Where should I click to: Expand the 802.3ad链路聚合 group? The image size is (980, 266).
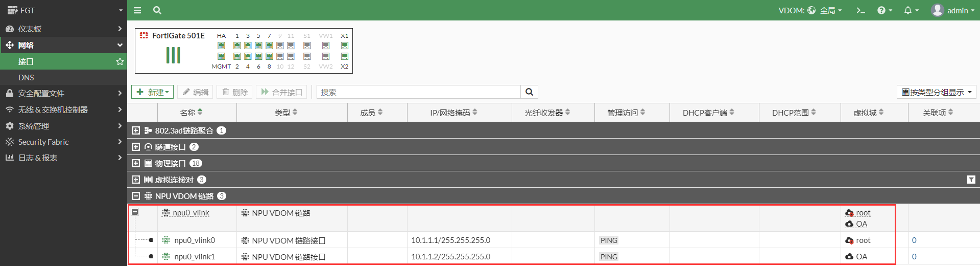[x=136, y=130]
